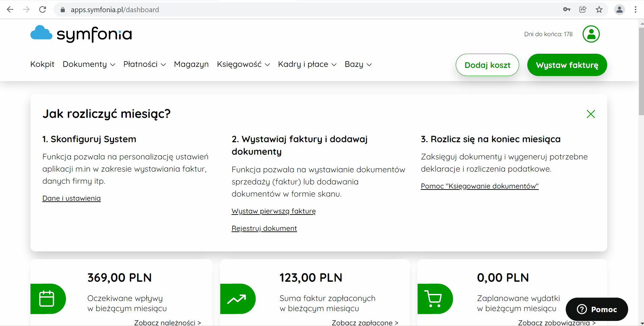Click the page vertical scrollbar thumb
This screenshot has width=644, height=326.
pyautogui.click(x=641, y=71)
